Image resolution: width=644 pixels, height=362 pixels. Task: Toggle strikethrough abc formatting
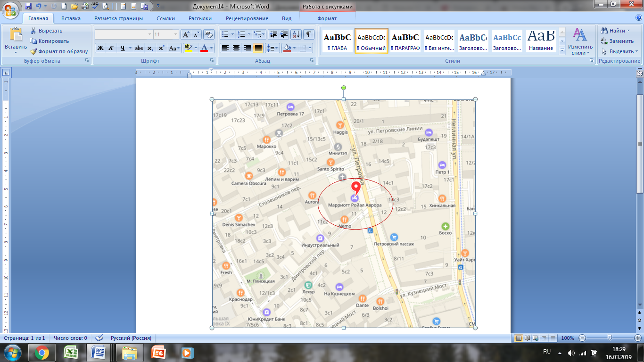(139, 48)
